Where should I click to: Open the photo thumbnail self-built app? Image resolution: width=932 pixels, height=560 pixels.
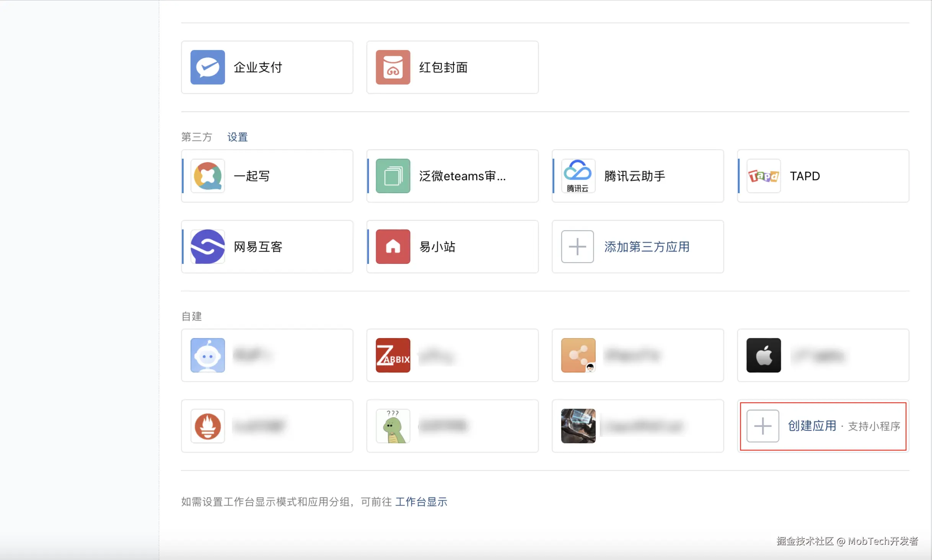coord(578,426)
